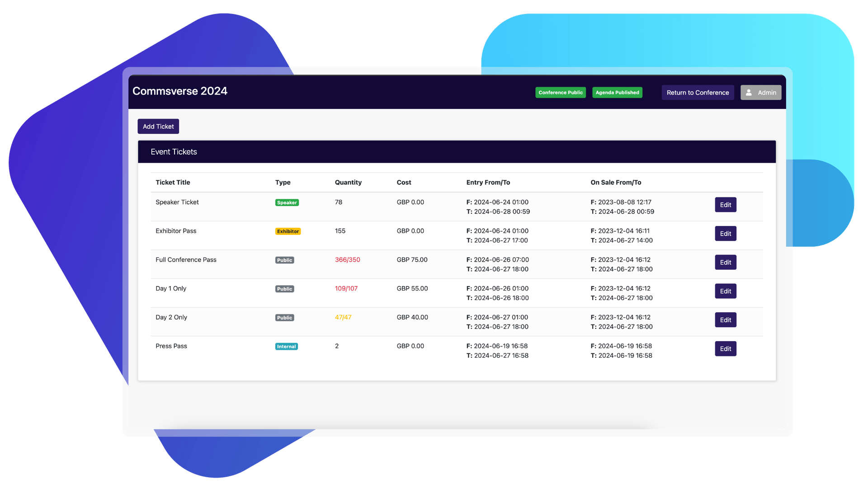Click the Agenda Published badge
Viewport: 868px width, 488px height.
coord(617,93)
